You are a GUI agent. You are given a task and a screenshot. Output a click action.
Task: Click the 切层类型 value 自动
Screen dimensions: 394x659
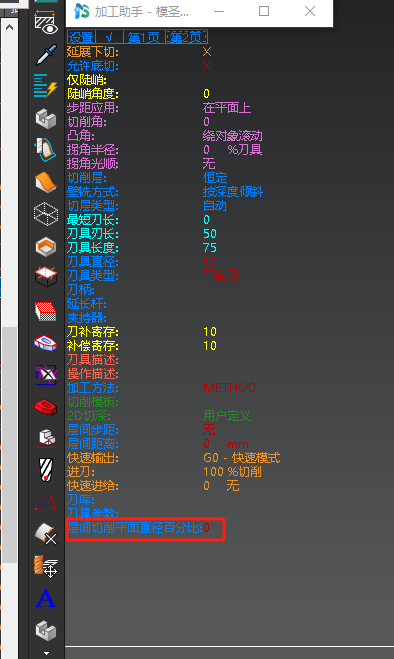click(215, 206)
